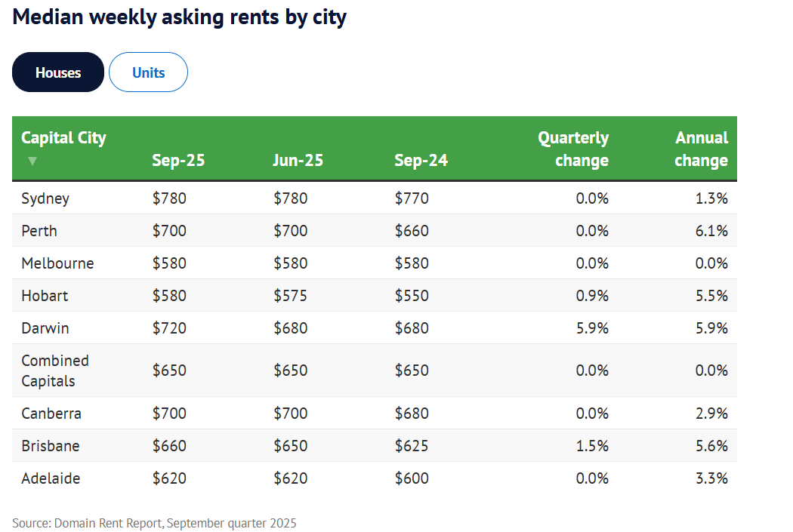
Task: Switch to the Units tab
Action: click(148, 72)
